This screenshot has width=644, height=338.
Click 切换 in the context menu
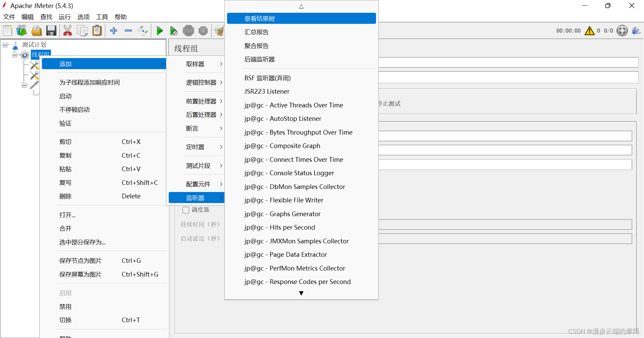[x=104, y=320]
